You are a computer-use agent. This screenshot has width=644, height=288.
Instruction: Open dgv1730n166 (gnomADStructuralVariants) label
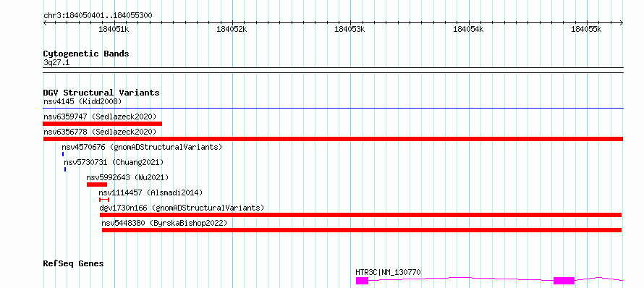pyautogui.click(x=182, y=208)
